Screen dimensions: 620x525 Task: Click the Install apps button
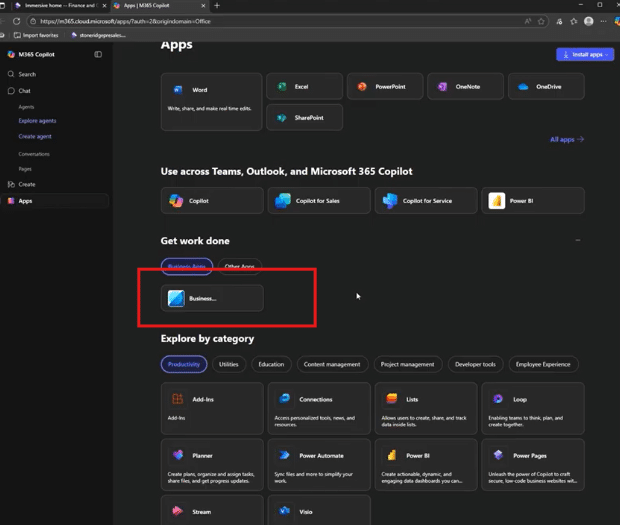[x=585, y=54]
